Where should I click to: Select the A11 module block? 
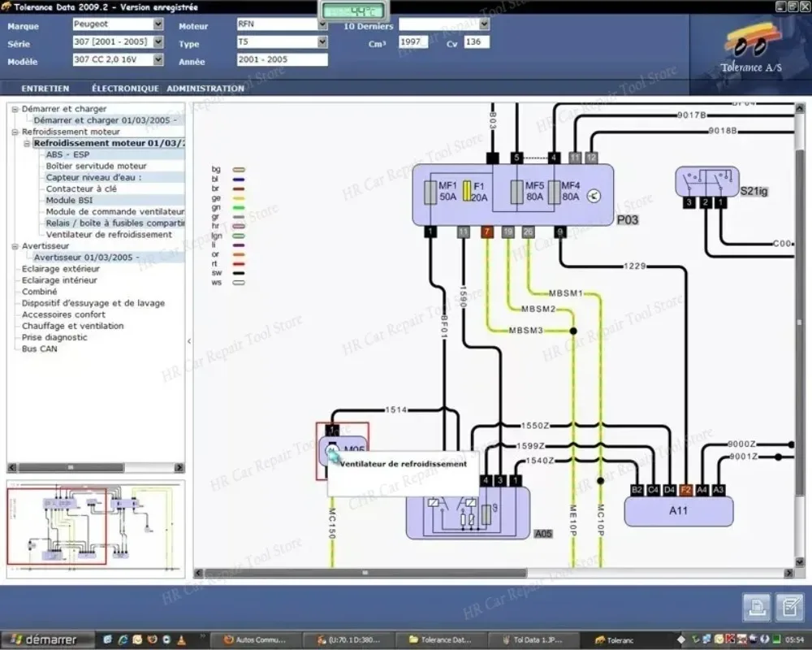678,511
